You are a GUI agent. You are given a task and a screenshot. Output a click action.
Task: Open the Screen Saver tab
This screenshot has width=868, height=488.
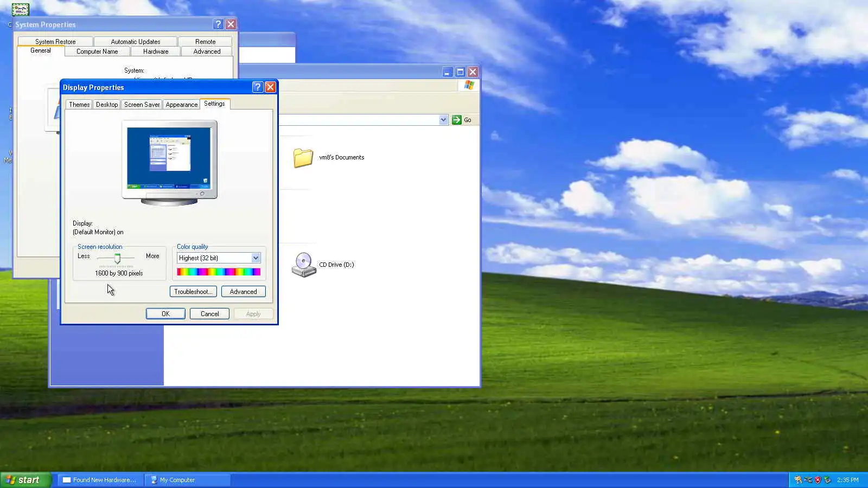[142, 105]
